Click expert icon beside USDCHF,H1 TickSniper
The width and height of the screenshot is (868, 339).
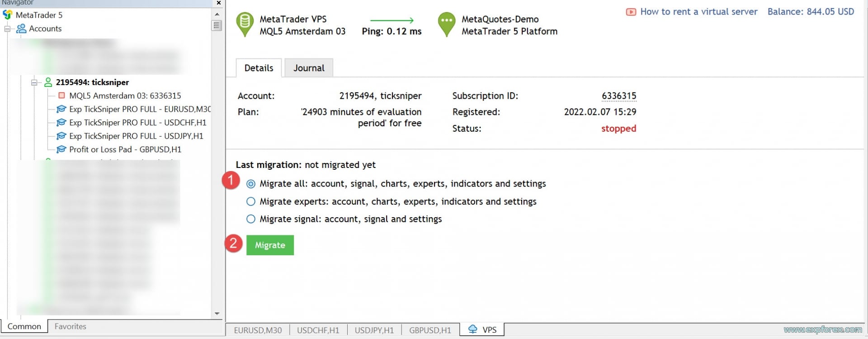point(61,123)
